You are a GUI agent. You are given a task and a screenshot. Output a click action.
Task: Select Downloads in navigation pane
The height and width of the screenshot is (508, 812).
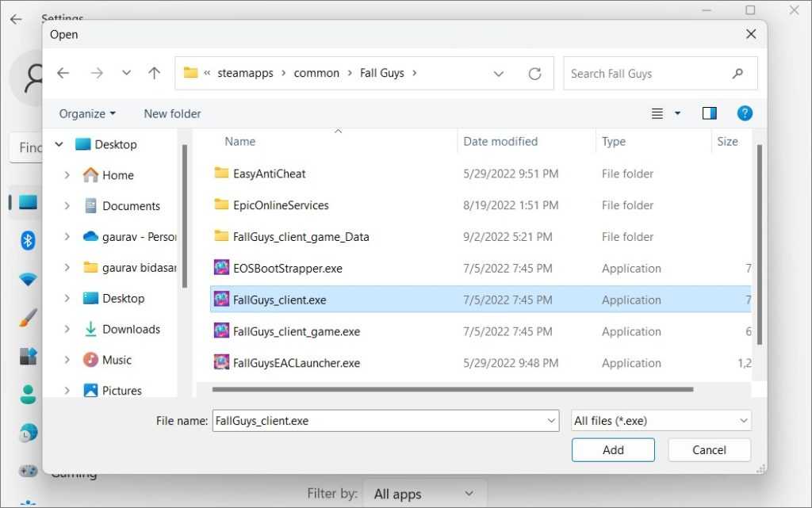[122, 329]
